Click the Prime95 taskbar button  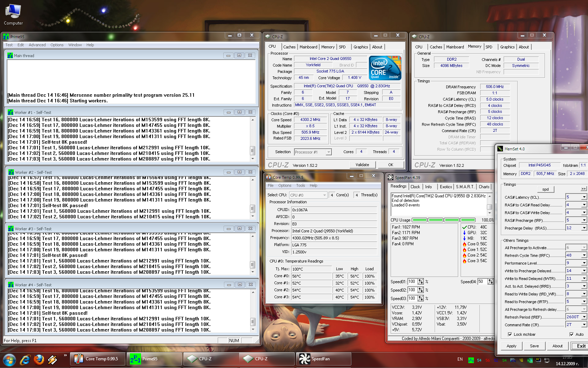pyautogui.click(x=154, y=359)
